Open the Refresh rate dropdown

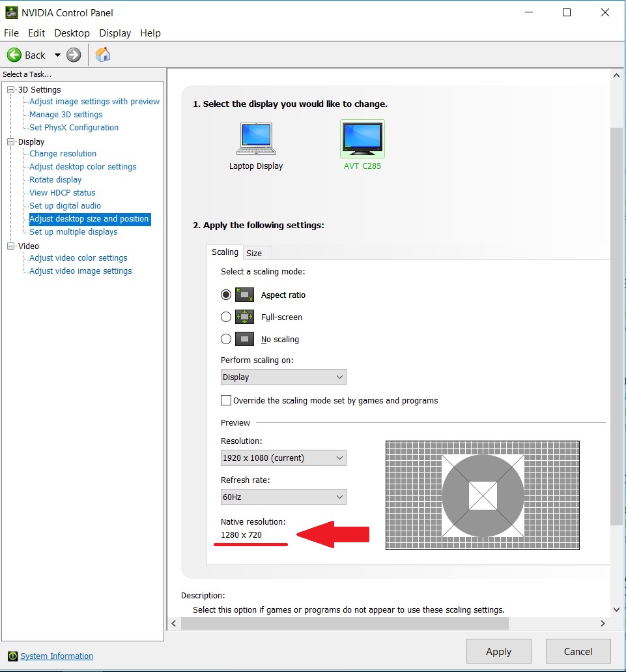[x=283, y=497]
